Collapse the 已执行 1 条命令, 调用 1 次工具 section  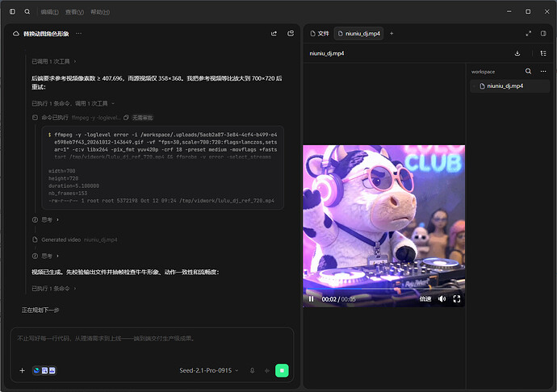[x=73, y=103]
